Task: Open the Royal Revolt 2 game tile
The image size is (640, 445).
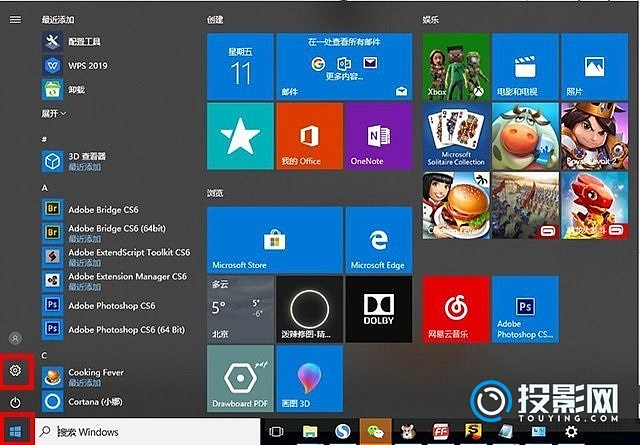Action: click(595, 136)
